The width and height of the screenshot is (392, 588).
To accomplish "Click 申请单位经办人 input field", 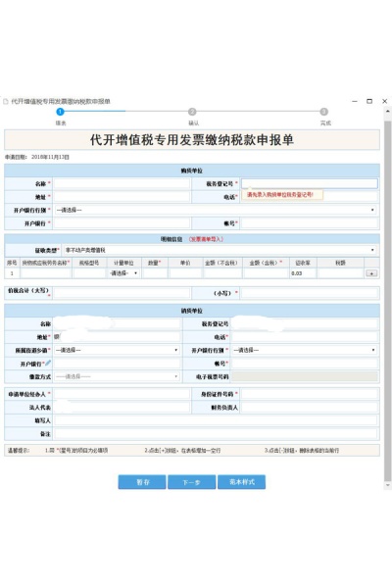I will tap(122, 394).
